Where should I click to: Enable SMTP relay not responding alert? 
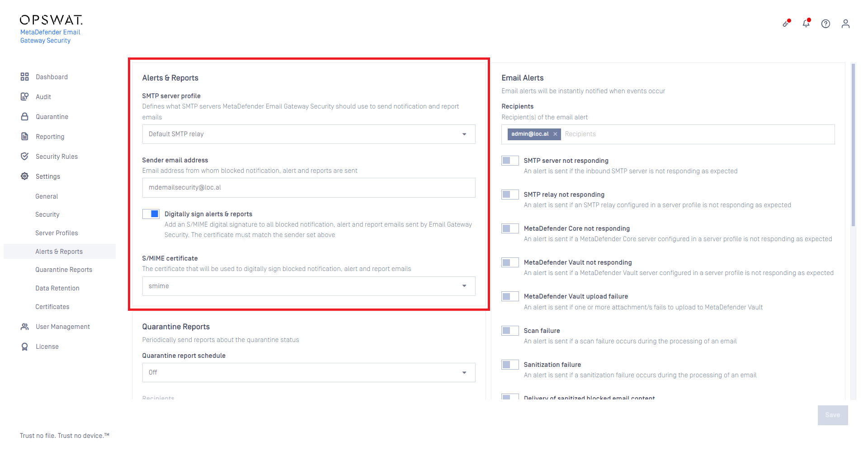pyautogui.click(x=510, y=195)
